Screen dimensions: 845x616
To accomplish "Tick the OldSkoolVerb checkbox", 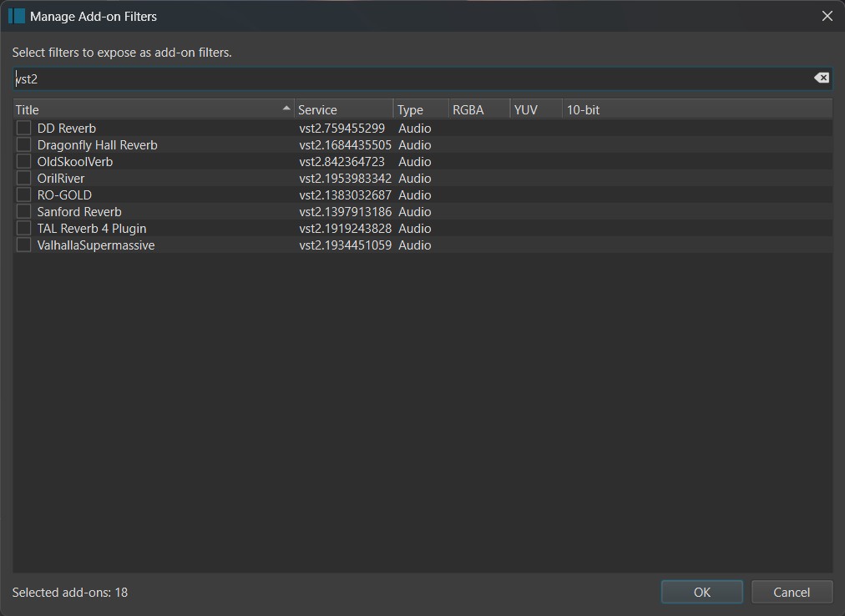I will tap(23, 162).
